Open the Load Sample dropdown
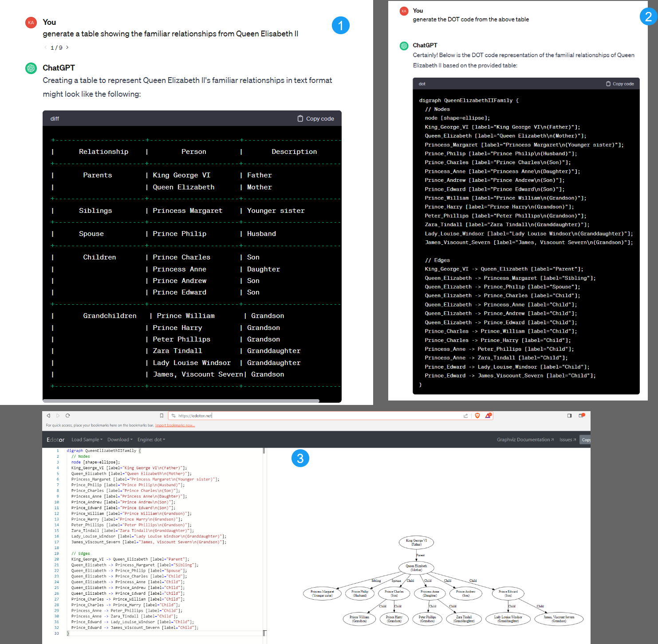 [x=87, y=440]
